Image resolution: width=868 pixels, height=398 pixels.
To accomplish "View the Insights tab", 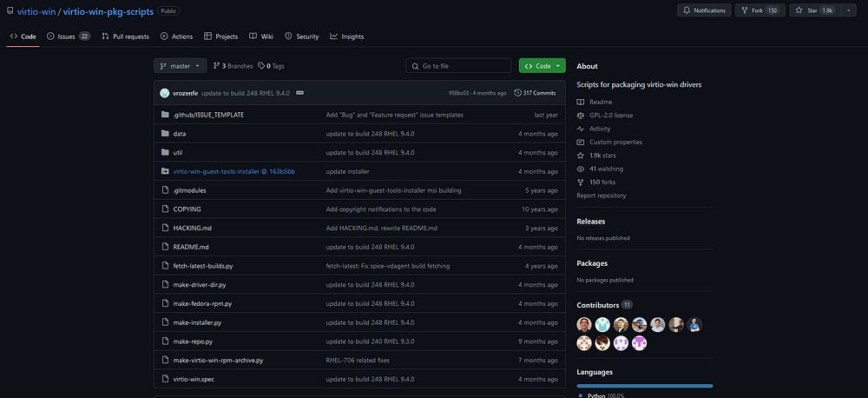I will 346,36.
